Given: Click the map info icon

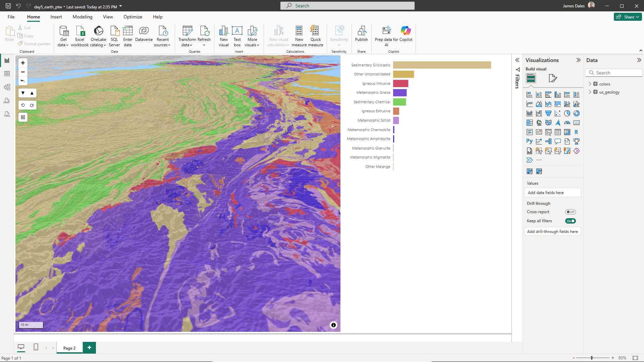Looking at the screenshot, I should 333,325.
